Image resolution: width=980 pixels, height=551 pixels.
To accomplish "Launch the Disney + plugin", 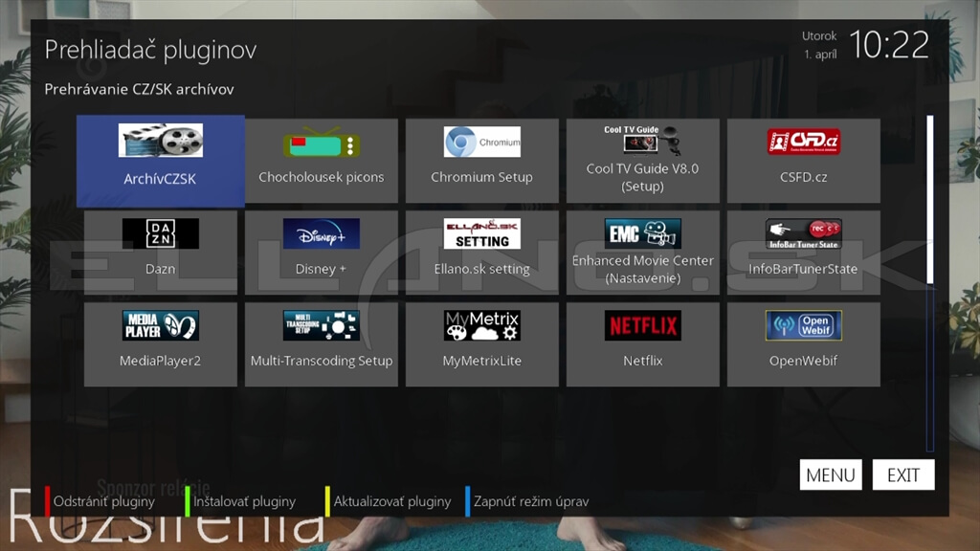I will tap(322, 253).
